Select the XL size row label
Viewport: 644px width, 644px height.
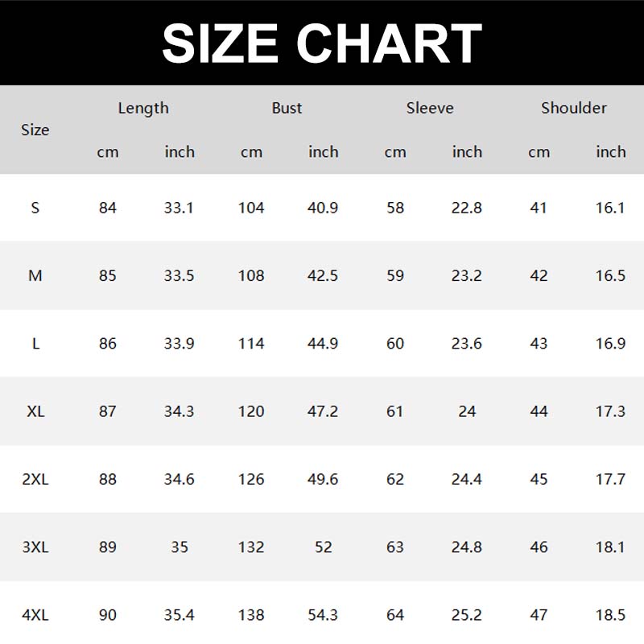pos(35,411)
